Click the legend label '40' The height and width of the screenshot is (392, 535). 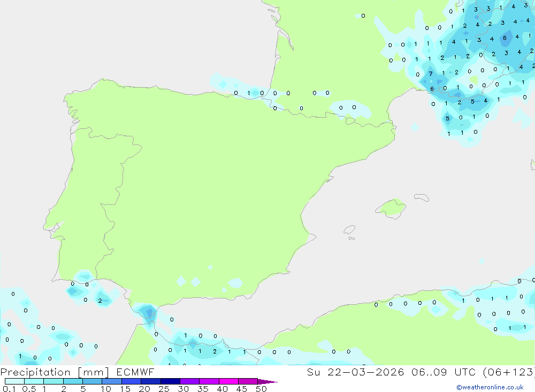point(222,389)
